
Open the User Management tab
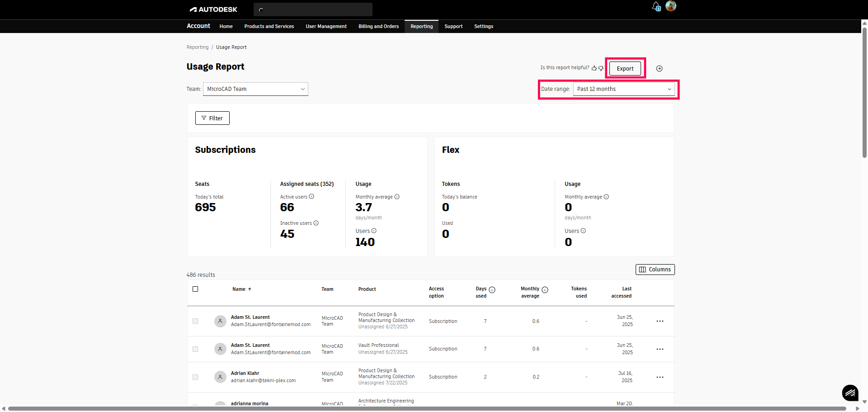click(326, 27)
